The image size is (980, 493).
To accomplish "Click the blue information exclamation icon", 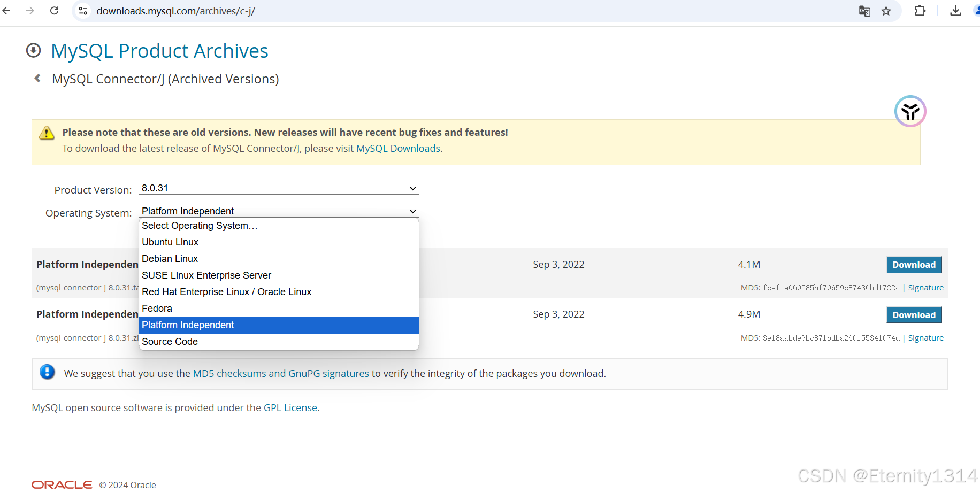I will point(47,372).
